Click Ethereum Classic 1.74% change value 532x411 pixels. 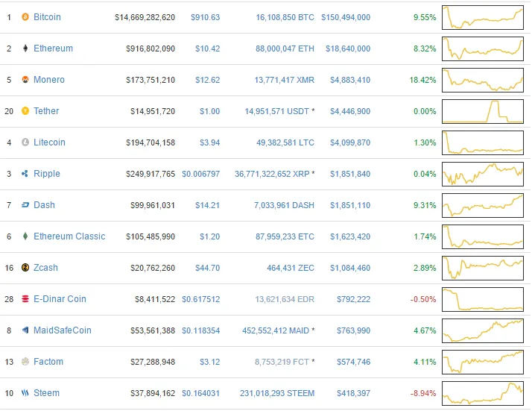pyautogui.click(x=425, y=236)
